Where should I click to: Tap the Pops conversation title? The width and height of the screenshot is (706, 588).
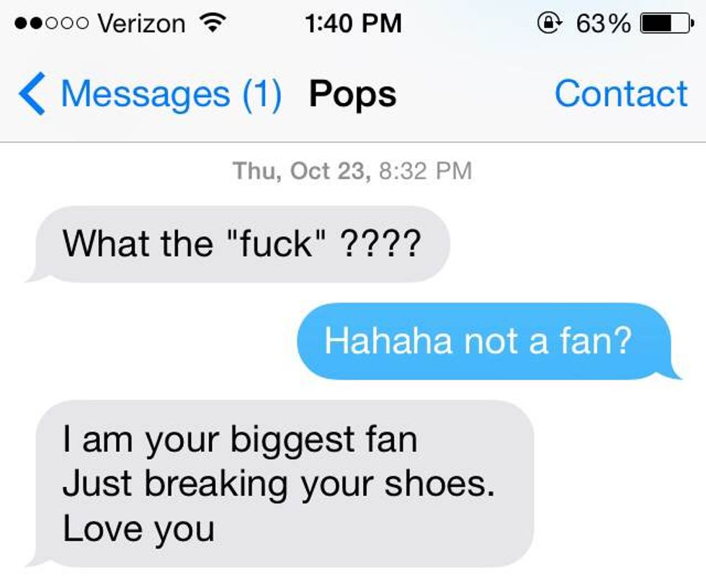[352, 94]
